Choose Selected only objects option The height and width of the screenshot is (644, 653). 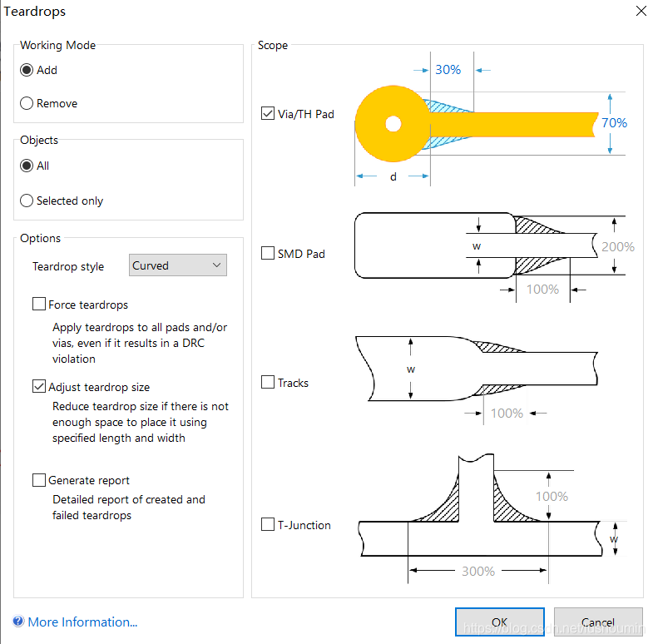tap(27, 201)
